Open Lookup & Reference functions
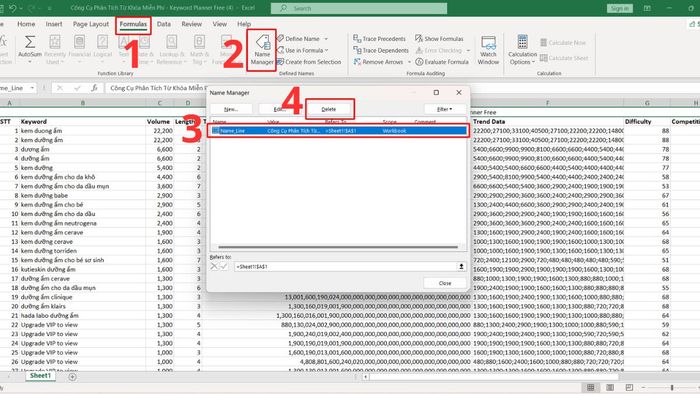 172,50
